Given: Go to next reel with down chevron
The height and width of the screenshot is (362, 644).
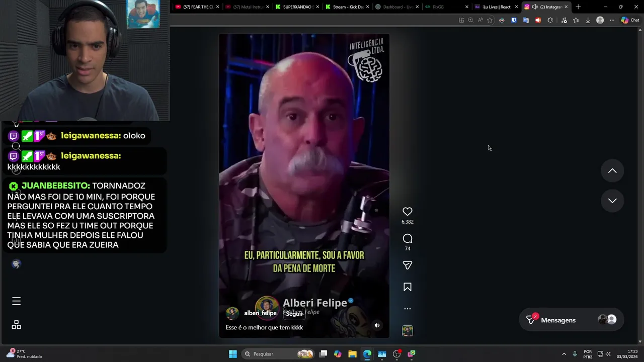Looking at the screenshot, I should (x=612, y=201).
